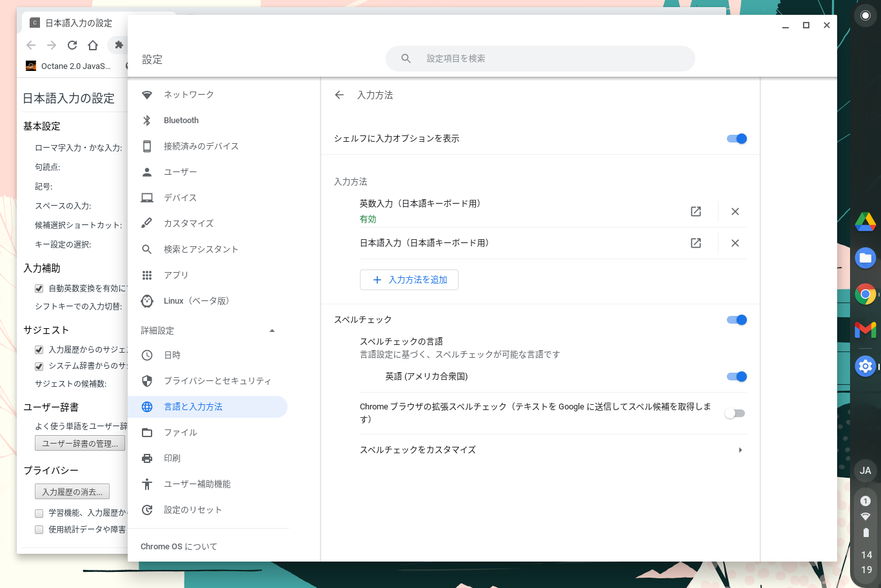Screen dimensions: 881x588
Task: Click the accessibility figure icon in sidebar
Action: coord(147,484)
